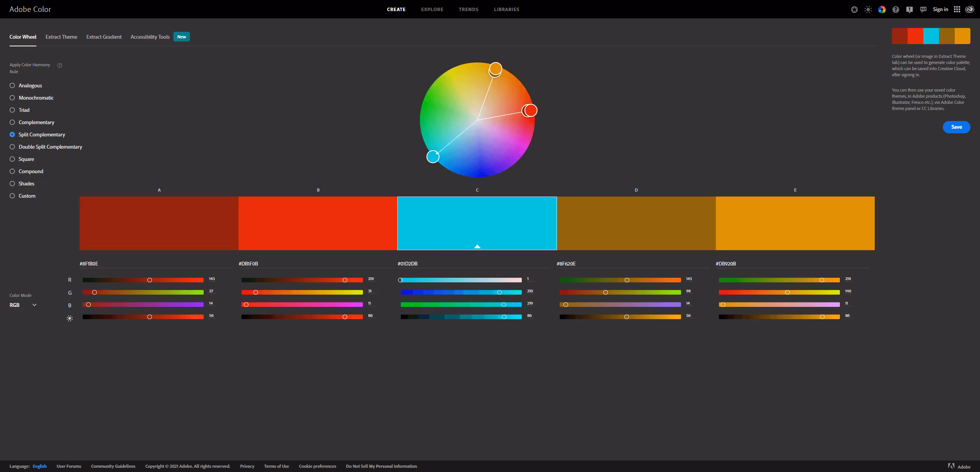The image size is (980, 472).
Task: Open the question mark help icon
Action: [x=895, y=10]
